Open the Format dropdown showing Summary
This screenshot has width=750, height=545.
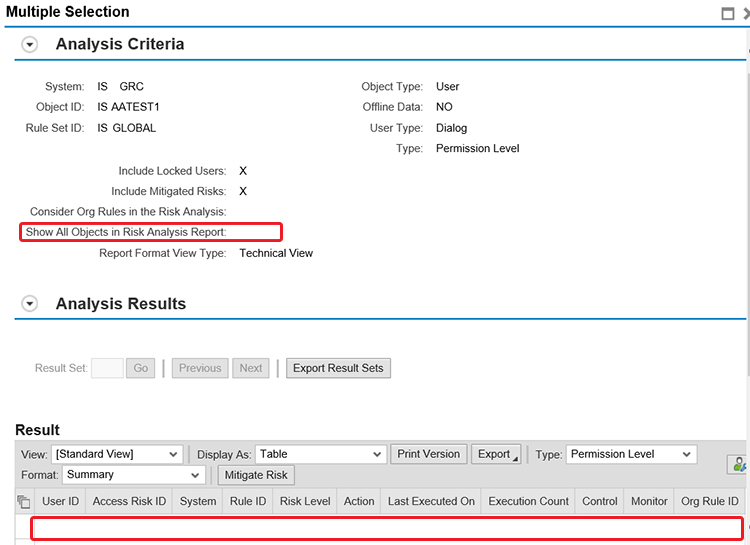tap(134, 475)
